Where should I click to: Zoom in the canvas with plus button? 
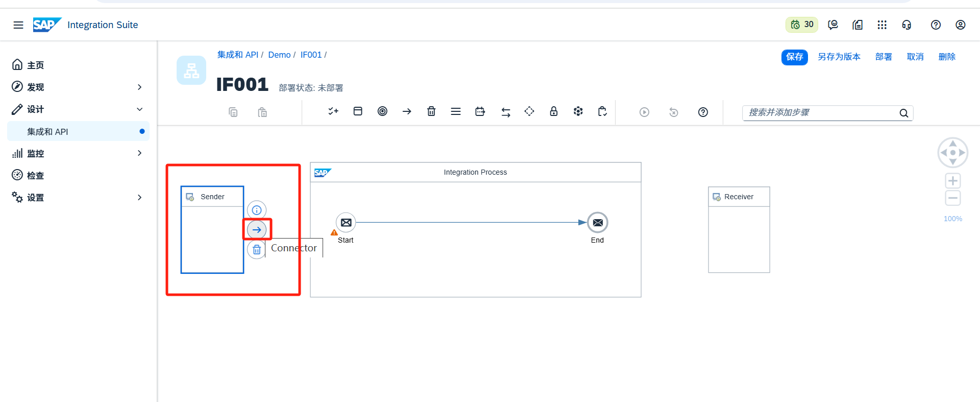point(953,181)
